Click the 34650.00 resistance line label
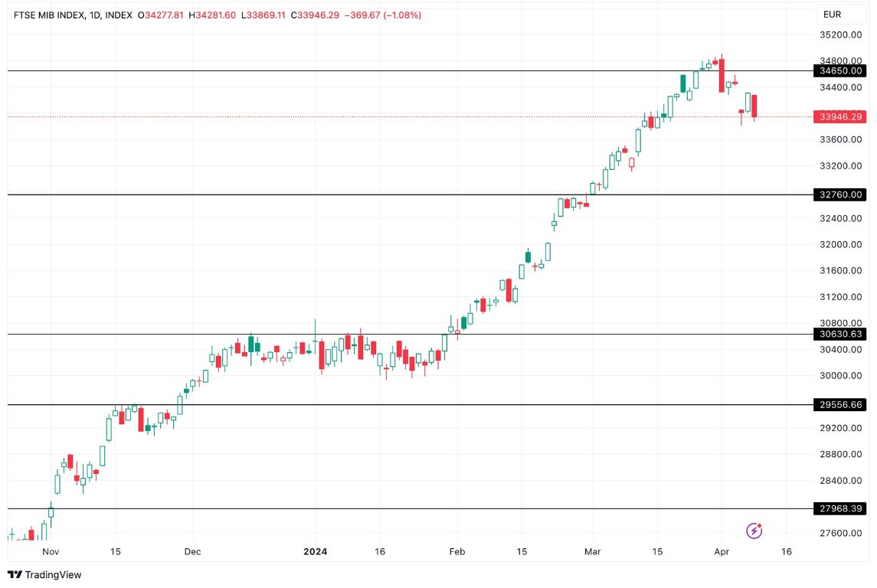The height and width of the screenshot is (588, 877). [x=839, y=70]
